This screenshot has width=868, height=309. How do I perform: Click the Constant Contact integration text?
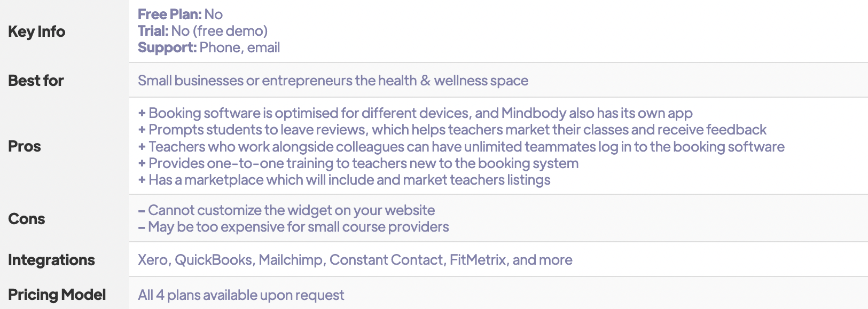click(386, 260)
